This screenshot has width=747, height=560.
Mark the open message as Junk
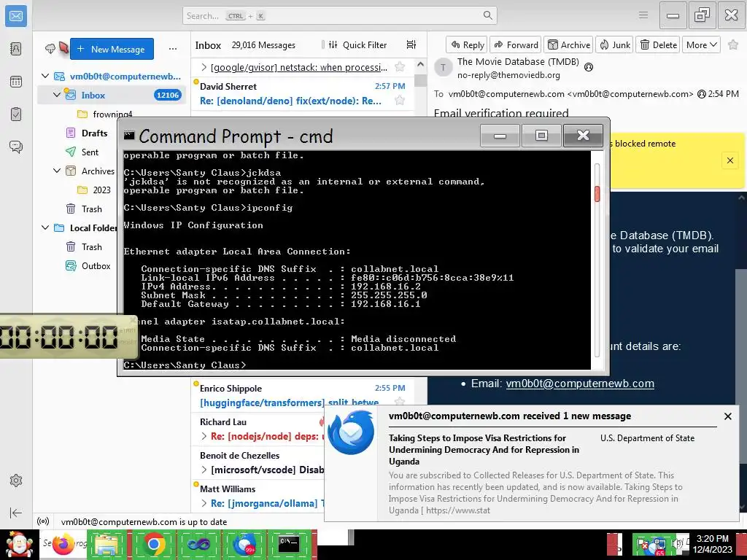(614, 44)
